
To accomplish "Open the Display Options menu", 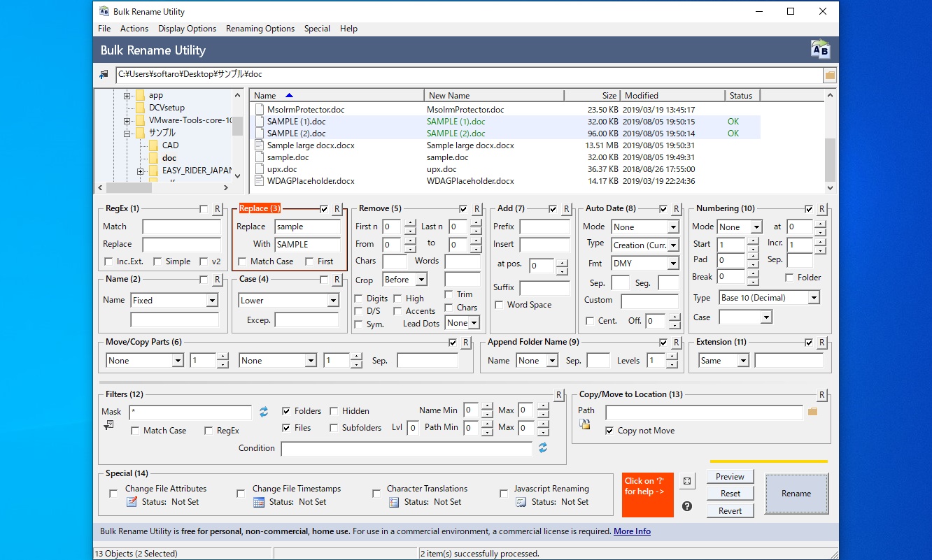I will click(x=187, y=29).
